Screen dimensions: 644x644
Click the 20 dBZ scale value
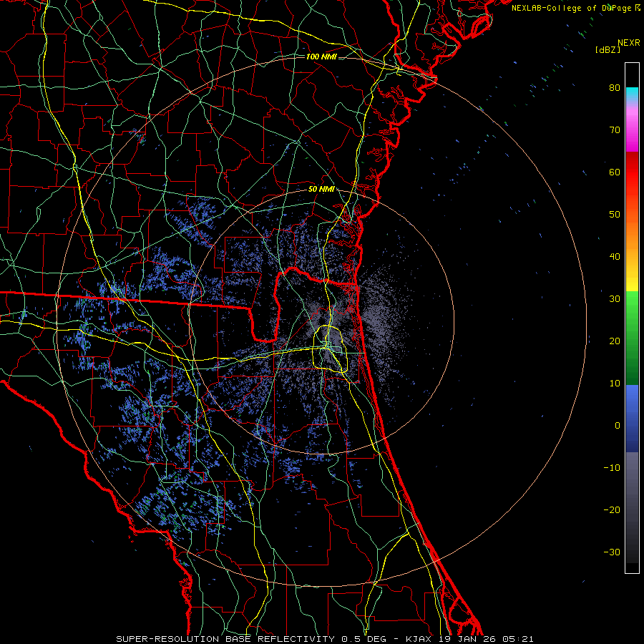[615, 341]
